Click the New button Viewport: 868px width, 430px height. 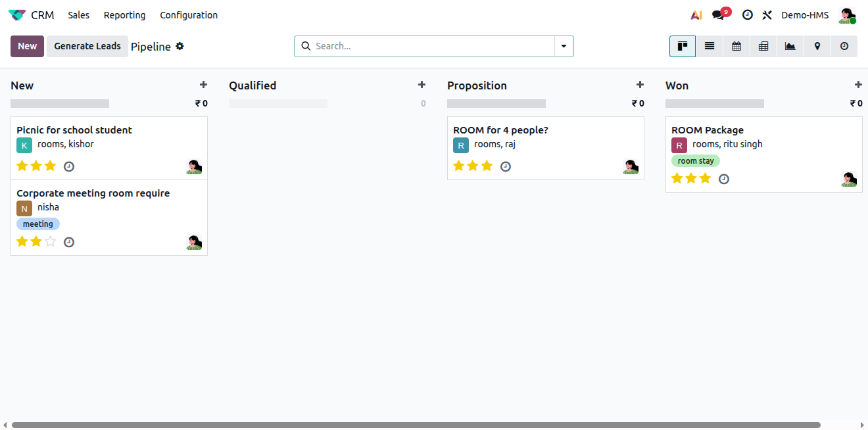(28, 46)
